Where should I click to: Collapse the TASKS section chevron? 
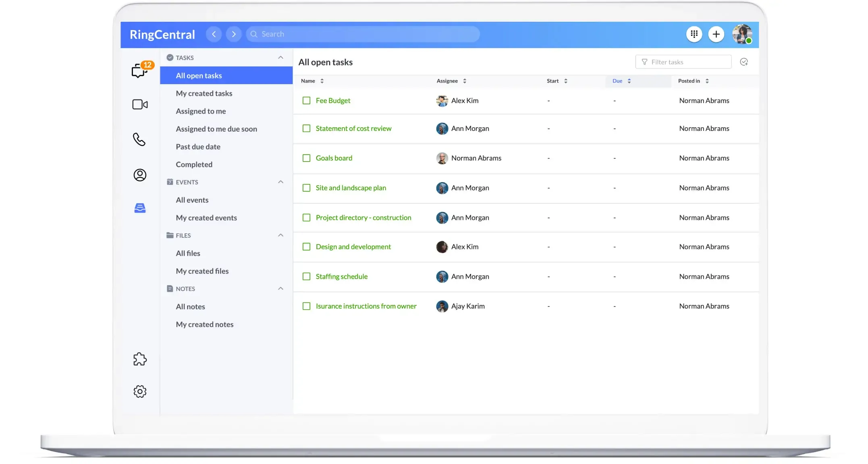[280, 58]
